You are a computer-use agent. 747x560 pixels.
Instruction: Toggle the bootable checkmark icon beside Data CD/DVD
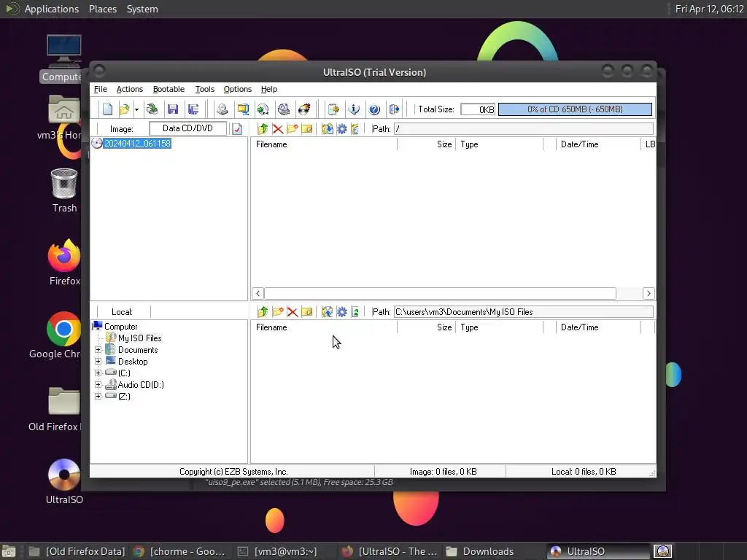coord(237,129)
